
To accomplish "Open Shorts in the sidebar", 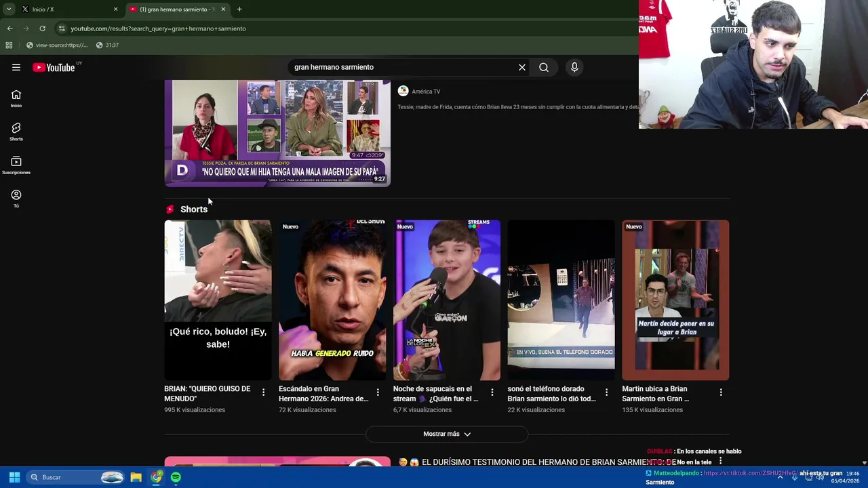I will (16, 132).
